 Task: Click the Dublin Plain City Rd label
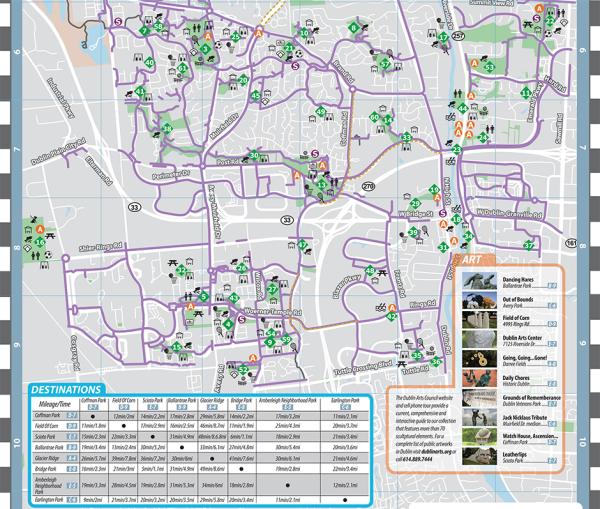coord(59,152)
